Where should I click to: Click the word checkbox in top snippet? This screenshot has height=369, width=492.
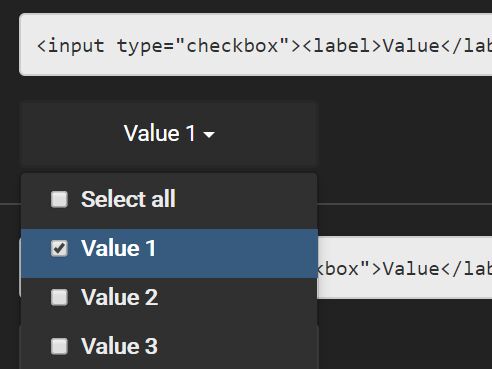coord(232,46)
